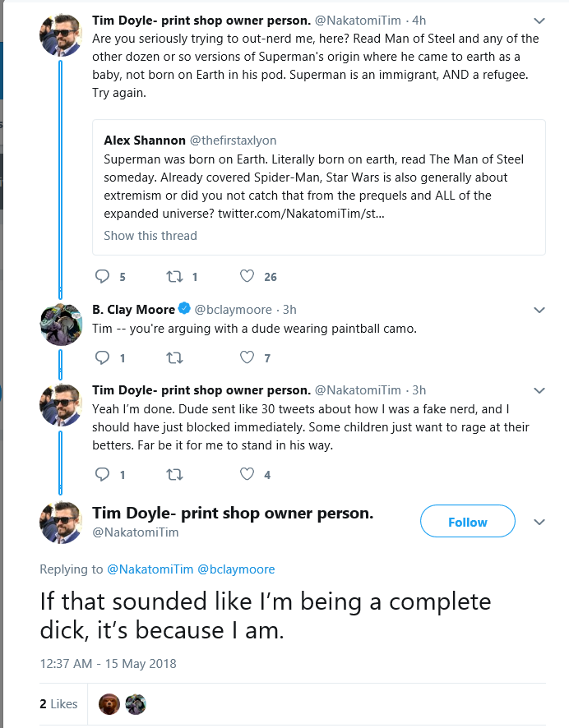
Task: Like the tweet with 26 likes
Action: 247,276
